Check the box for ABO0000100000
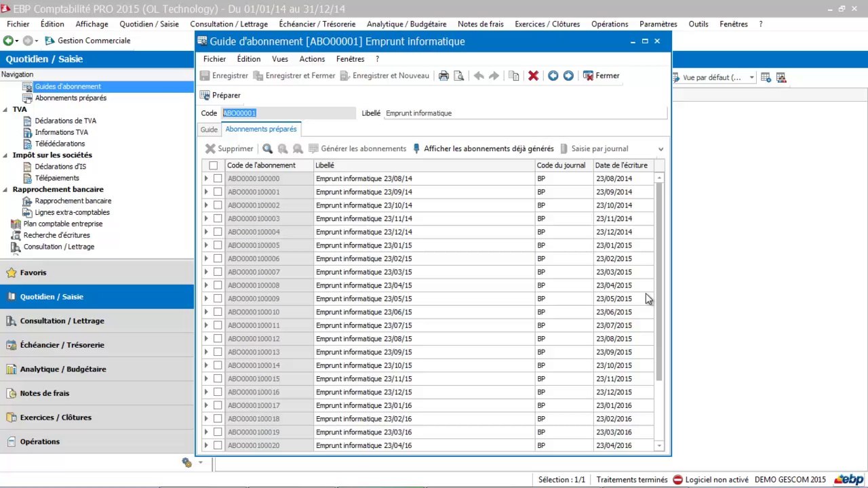The image size is (868, 488). point(217,179)
